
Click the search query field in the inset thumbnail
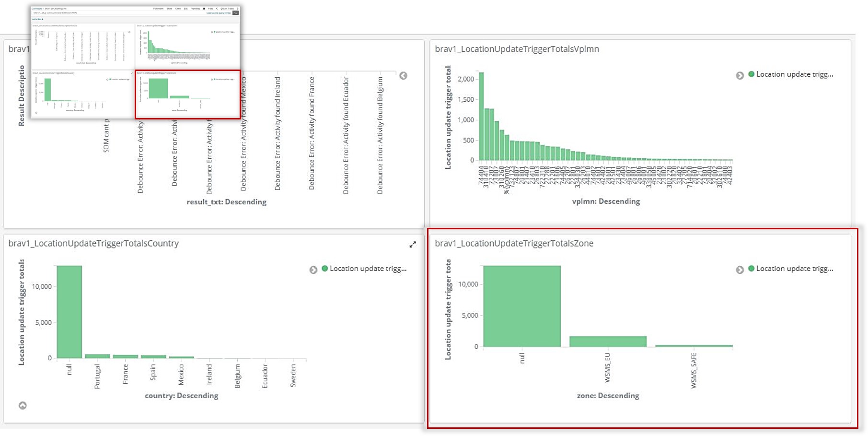(x=132, y=13)
